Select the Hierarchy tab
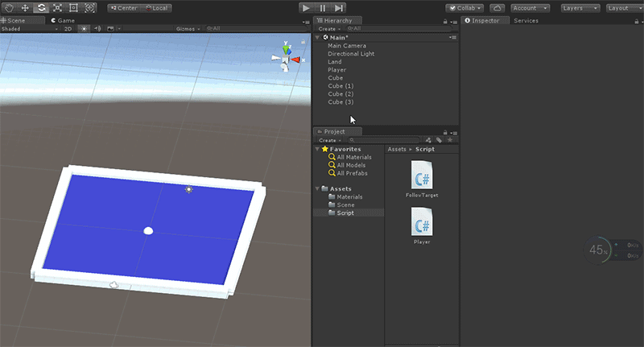Screen dimensions: 644x347 (337, 21)
